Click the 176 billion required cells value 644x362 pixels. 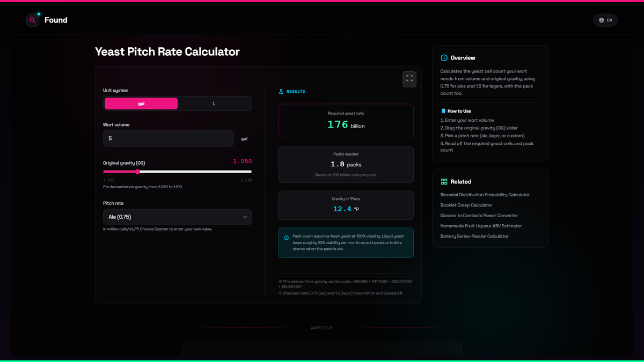346,124
